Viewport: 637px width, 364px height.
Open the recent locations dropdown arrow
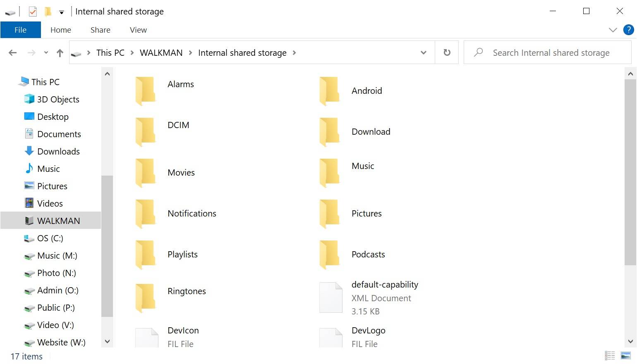[x=46, y=52]
